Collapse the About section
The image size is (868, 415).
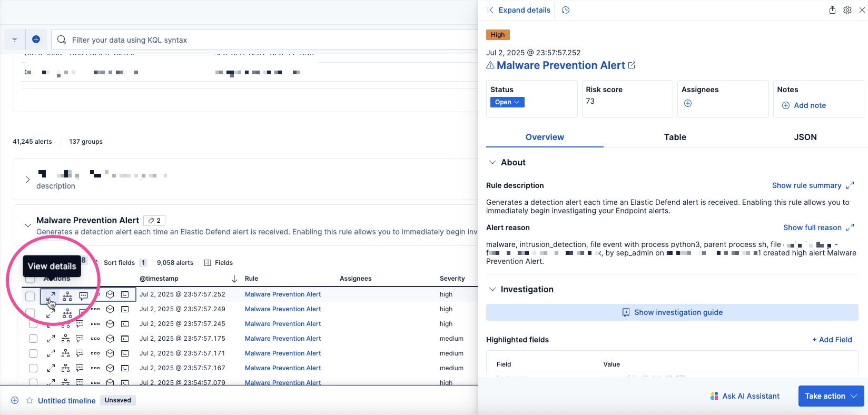(492, 163)
